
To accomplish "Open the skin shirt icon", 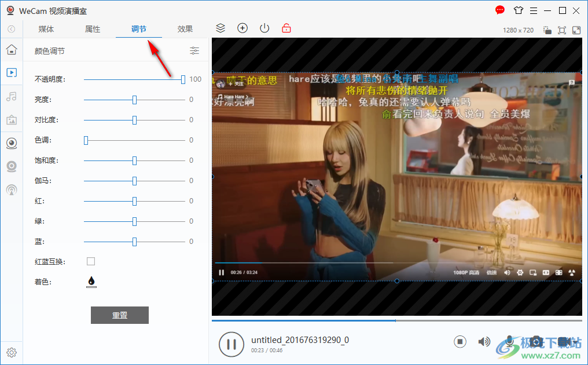I will tap(518, 10).
